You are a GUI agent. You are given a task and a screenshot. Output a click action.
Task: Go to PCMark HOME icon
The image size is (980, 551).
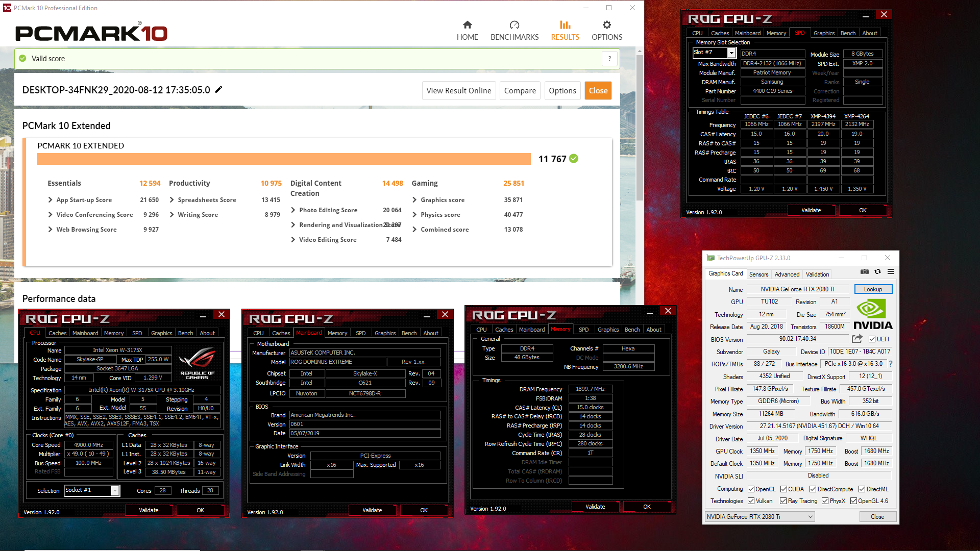(467, 24)
